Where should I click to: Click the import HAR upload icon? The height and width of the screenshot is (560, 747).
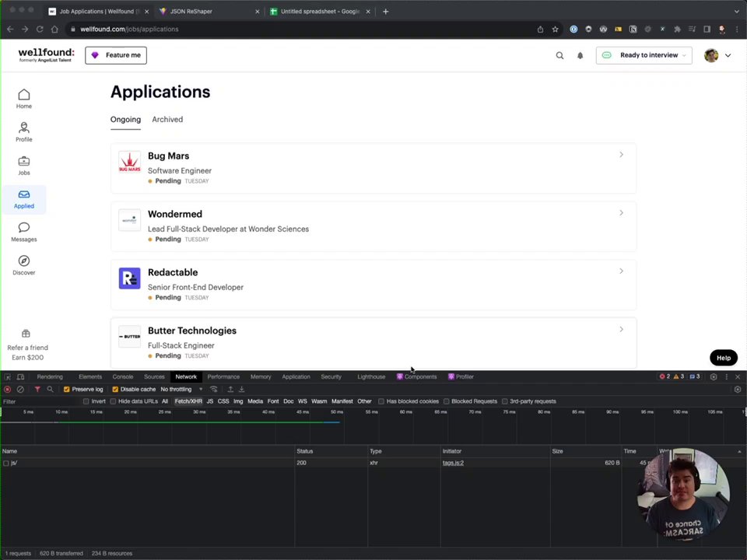(x=230, y=389)
